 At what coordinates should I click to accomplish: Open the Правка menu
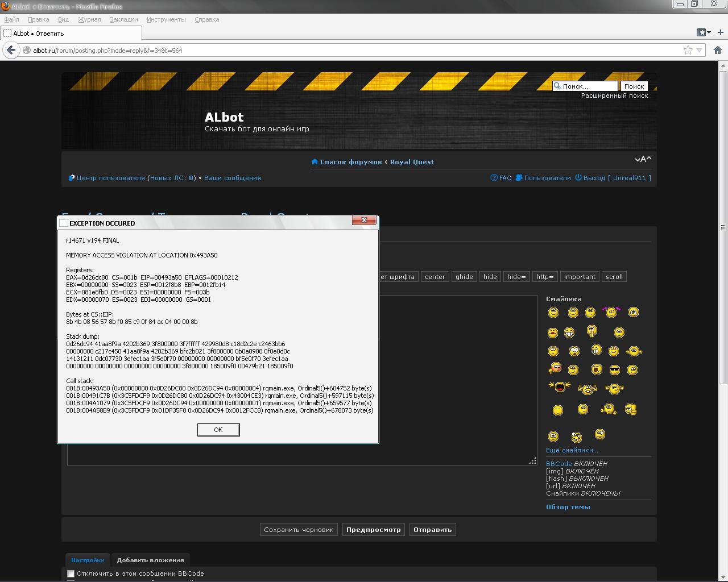38,19
